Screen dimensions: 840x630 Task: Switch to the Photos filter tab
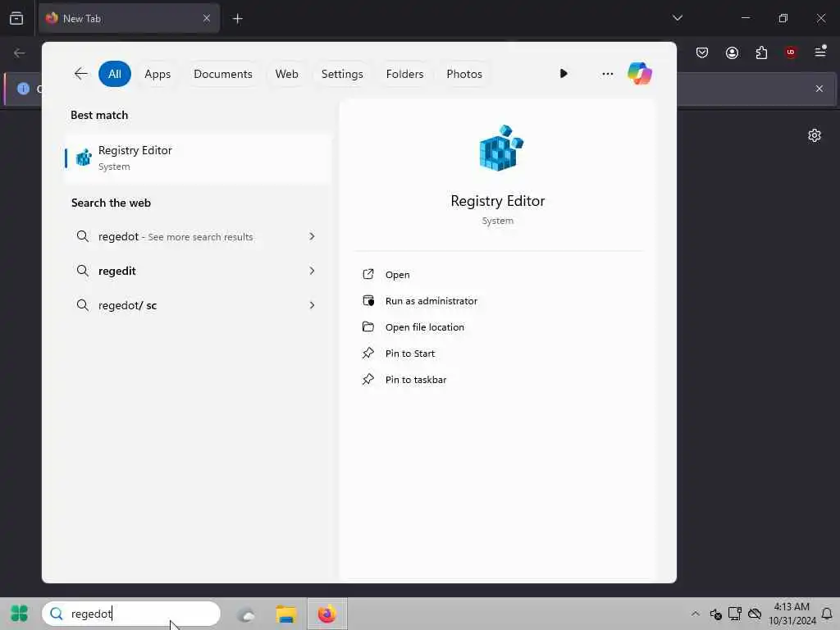point(464,74)
